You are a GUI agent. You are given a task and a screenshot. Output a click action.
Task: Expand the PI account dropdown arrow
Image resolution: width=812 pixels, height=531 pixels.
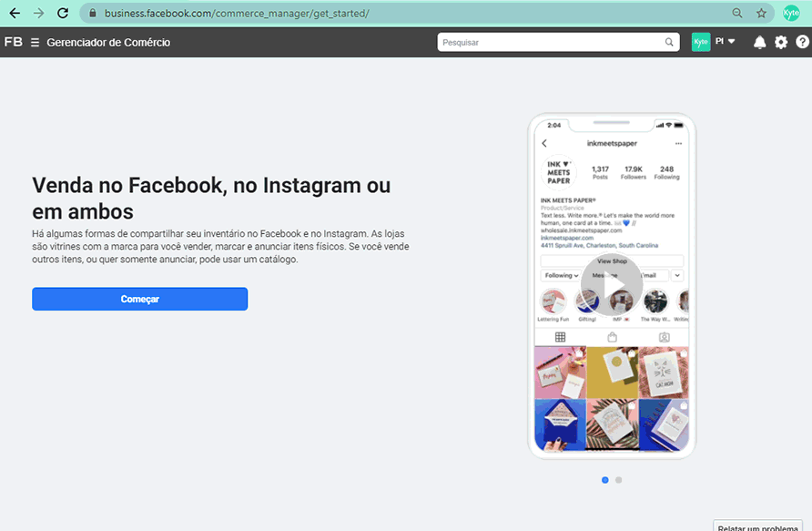coord(731,42)
